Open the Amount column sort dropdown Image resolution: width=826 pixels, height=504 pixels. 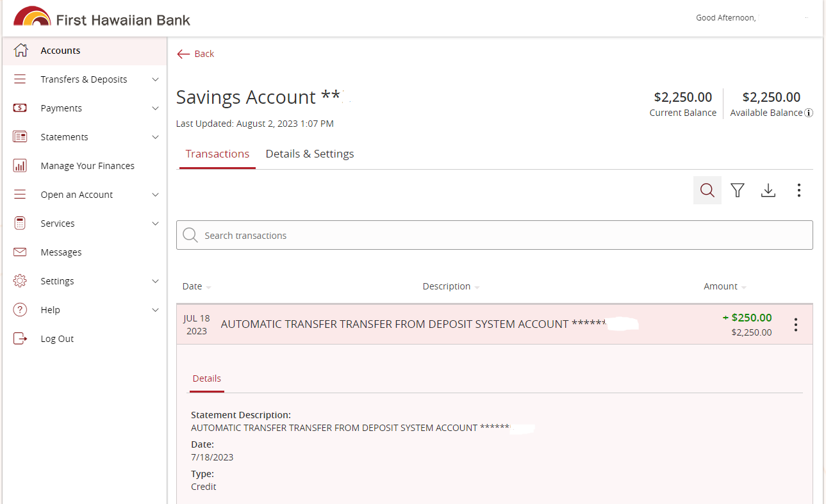[x=742, y=286]
